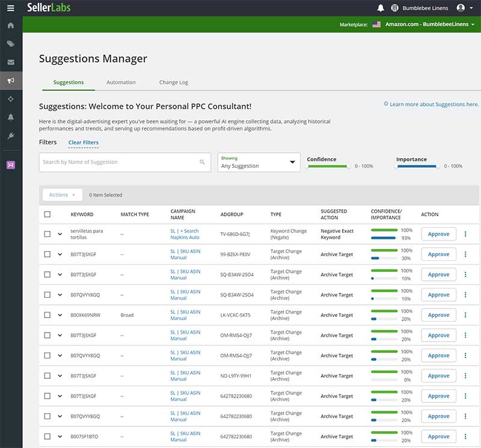Image resolution: width=481 pixels, height=448 pixels.
Task: Open notifications bell in top bar
Action: (381, 8)
